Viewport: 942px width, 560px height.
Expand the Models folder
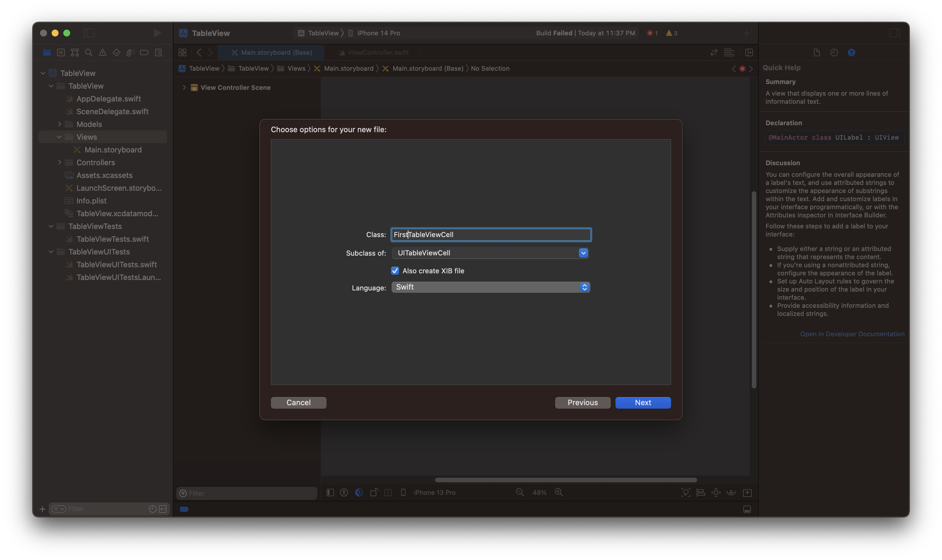click(x=60, y=124)
